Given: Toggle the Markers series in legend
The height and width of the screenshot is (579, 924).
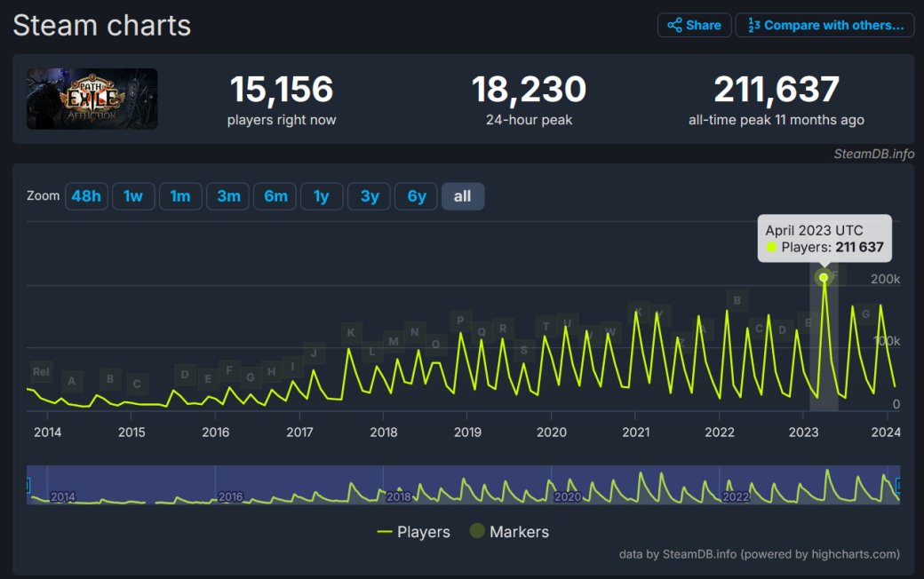Looking at the screenshot, I should click(510, 532).
